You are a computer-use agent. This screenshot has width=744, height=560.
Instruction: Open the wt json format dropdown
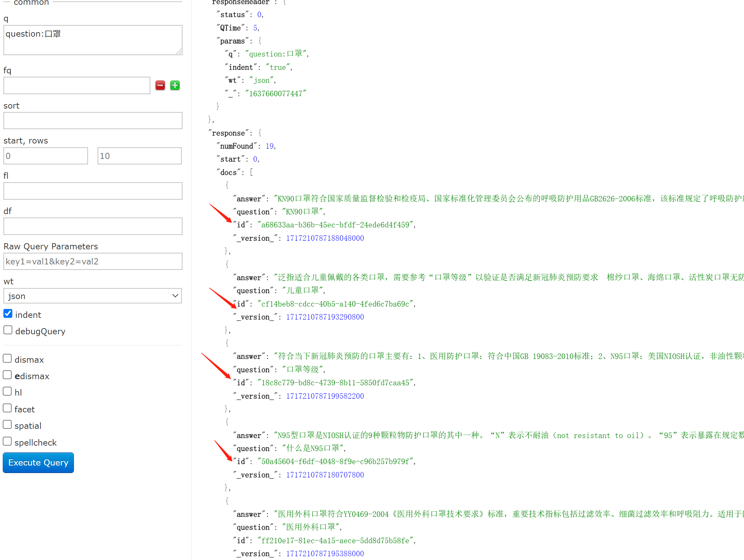point(92,296)
